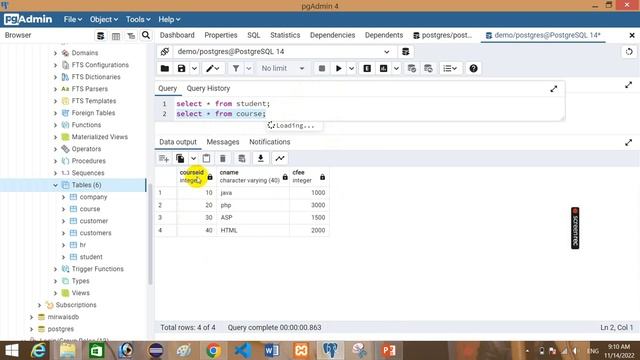Open the execute options dropdown arrow
The height and width of the screenshot is (360, 640).
[x=351, y=69]
